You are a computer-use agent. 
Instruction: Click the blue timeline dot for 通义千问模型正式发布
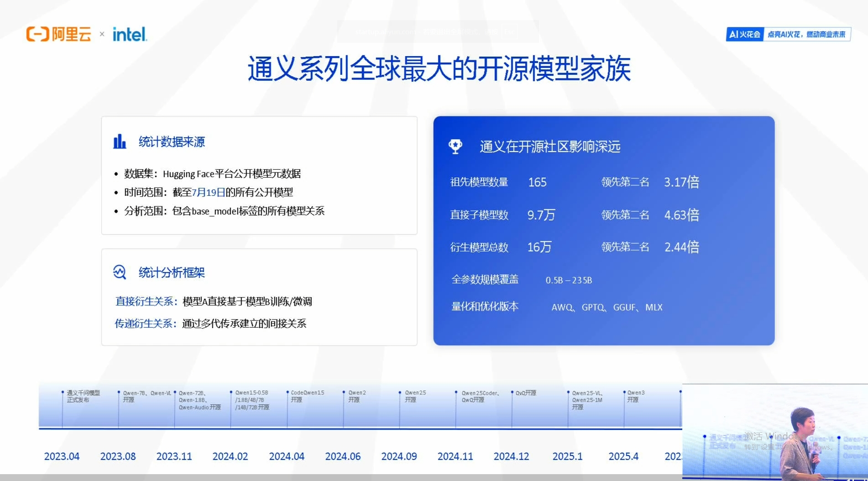pyautogui.click(x=63, y=392)
